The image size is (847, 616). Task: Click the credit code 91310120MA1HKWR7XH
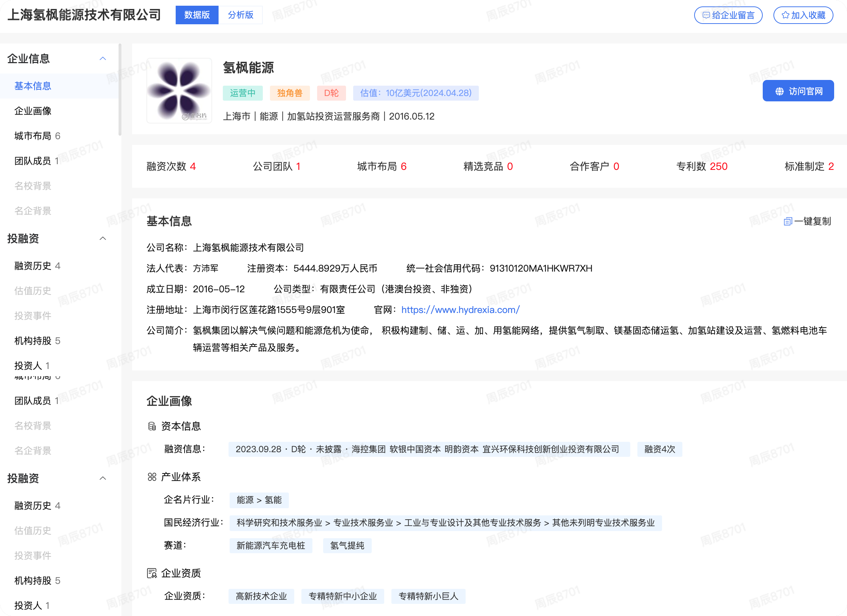[x=541, y=268]
